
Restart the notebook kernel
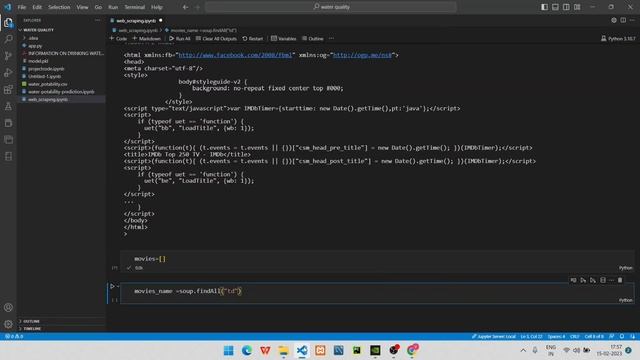click(x=253, y=38)
